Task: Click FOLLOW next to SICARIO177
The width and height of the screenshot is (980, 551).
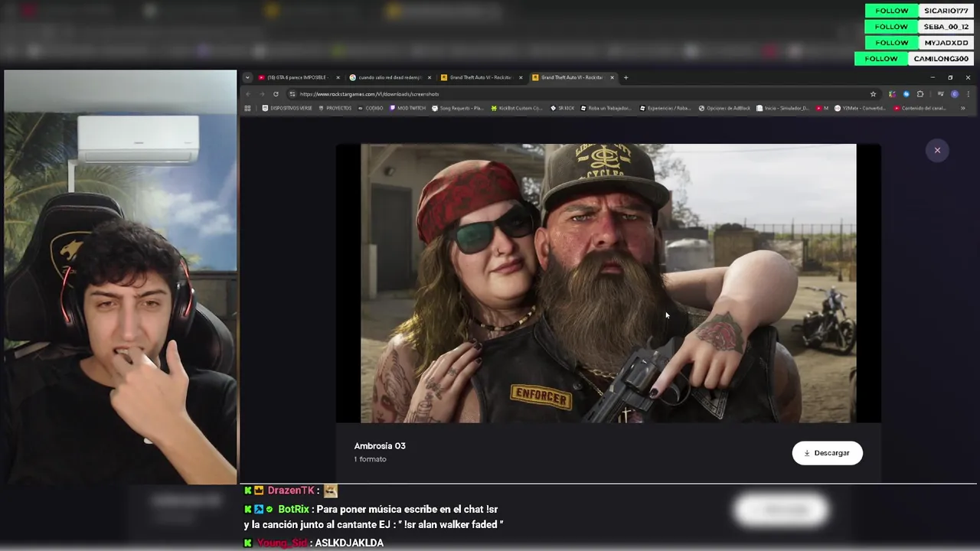Action: (x=891, y=11)
